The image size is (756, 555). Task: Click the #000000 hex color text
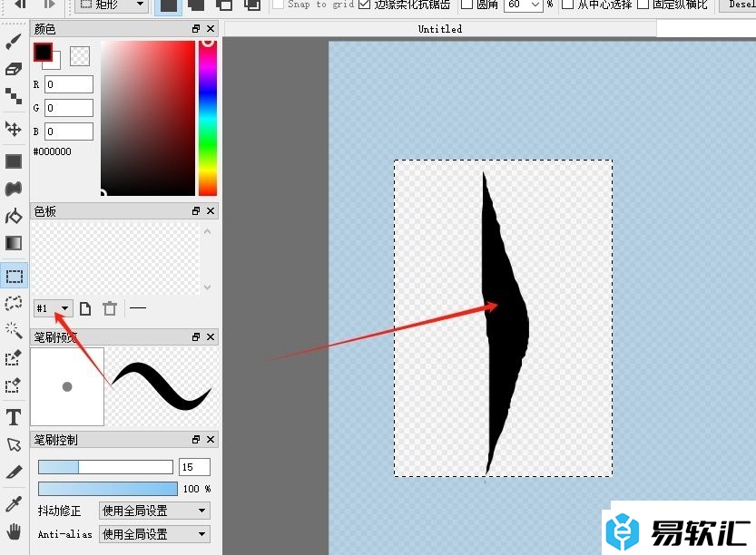(52, 151)
